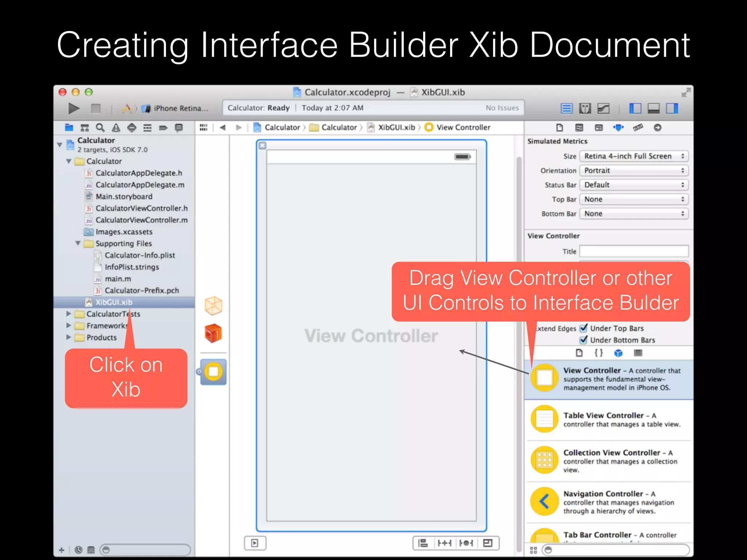Uncheck Under Bottom Bars checkbox

[x=584, y=340]
